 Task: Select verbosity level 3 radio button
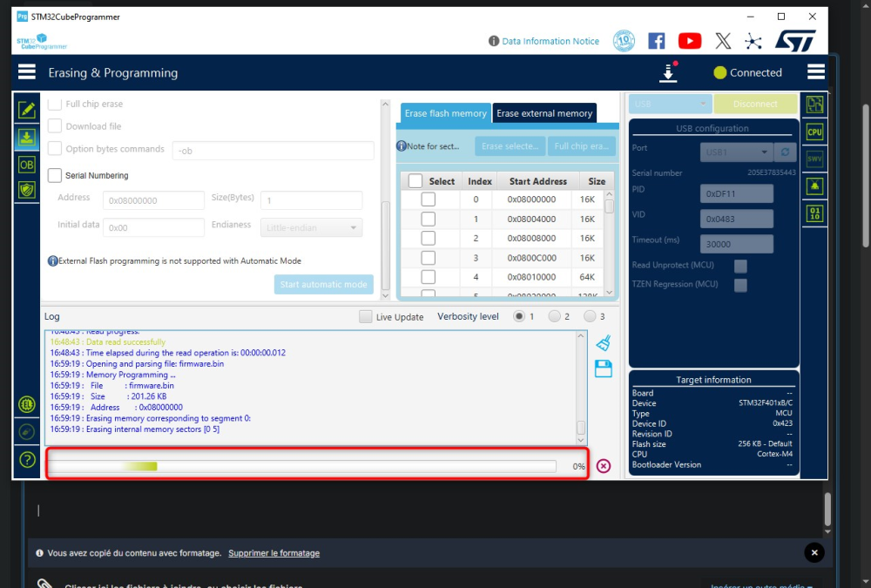[x=590, y=316]
